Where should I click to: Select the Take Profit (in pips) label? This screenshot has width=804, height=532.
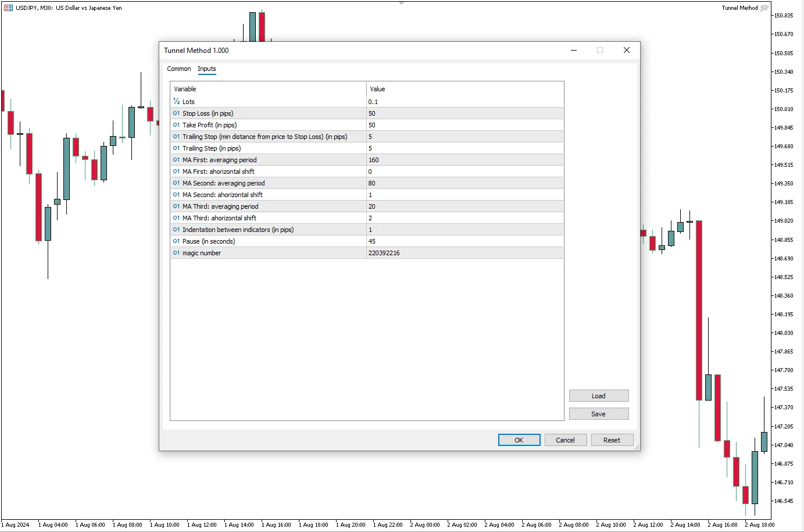[210, 125]
